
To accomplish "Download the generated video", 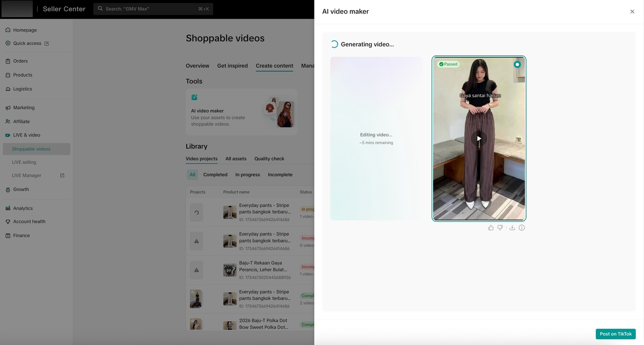I will point(512,228).
